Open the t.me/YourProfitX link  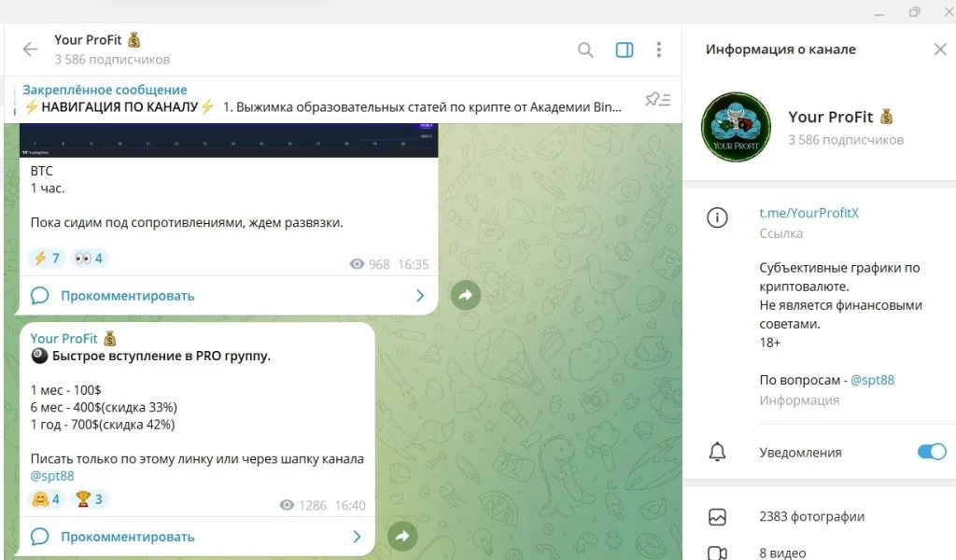point(808,213)
